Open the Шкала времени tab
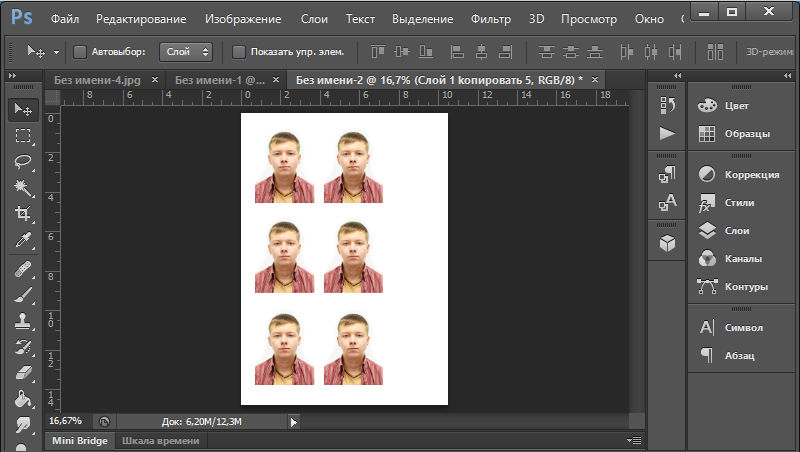 (160, 440)
